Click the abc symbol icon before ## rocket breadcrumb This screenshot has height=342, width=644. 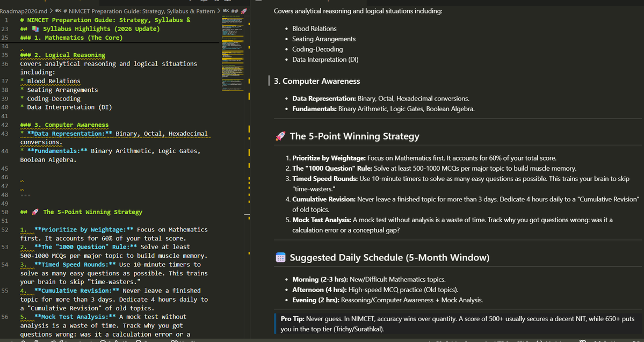(226, 11)
